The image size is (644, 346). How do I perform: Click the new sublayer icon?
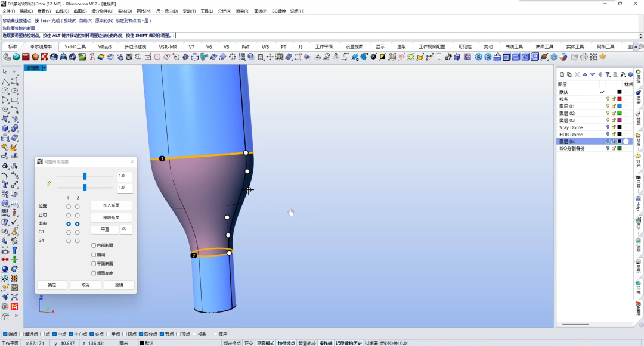pos(569,74)
